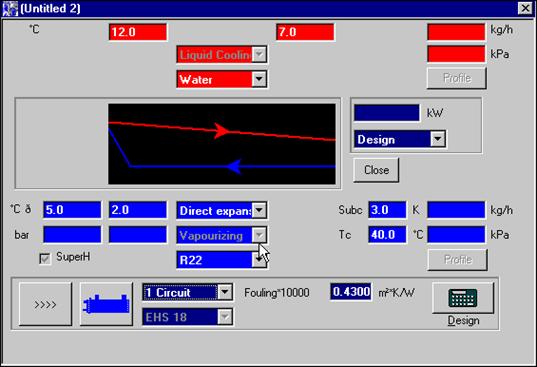Expand the Design mode dropdown

[438, 139]
